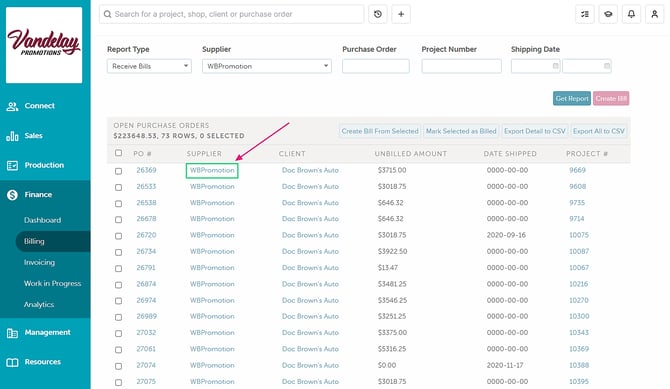Open project 10369 link

[579, 349]
